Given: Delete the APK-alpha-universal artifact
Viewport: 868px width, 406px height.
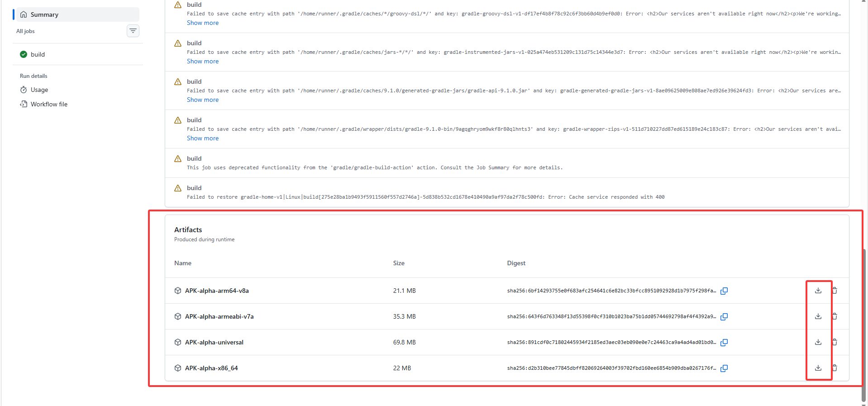Looking at the screenshot, I should (835, 342).
